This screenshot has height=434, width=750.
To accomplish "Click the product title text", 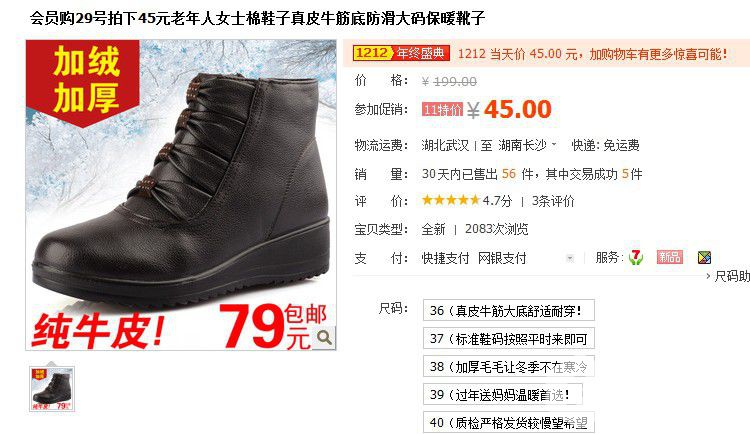I will [x=257, y=18].
